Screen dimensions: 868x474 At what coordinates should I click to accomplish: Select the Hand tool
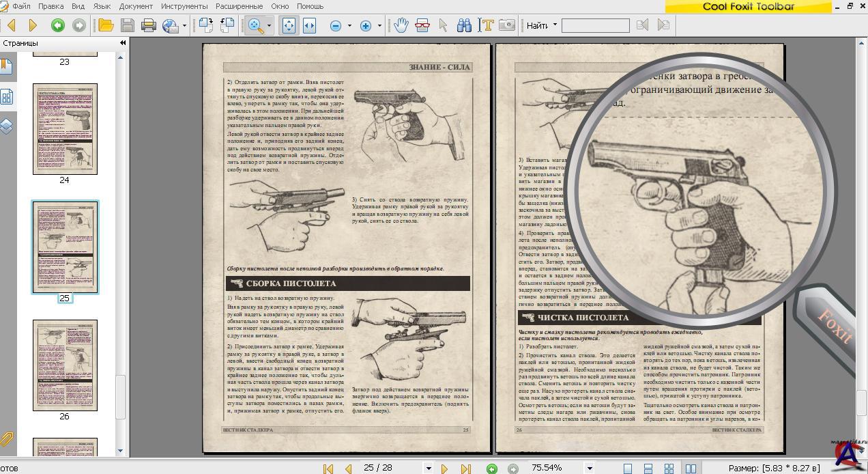[401, 25]
